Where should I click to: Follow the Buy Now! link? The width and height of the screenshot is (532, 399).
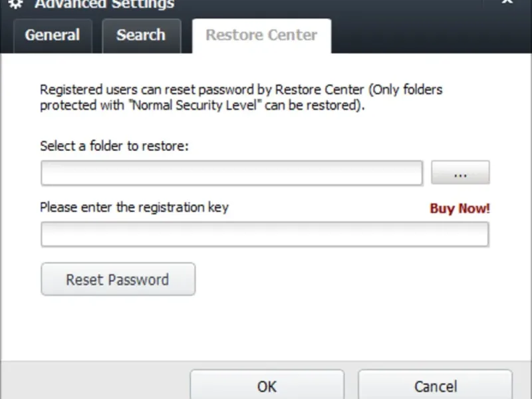coord(460,208)
